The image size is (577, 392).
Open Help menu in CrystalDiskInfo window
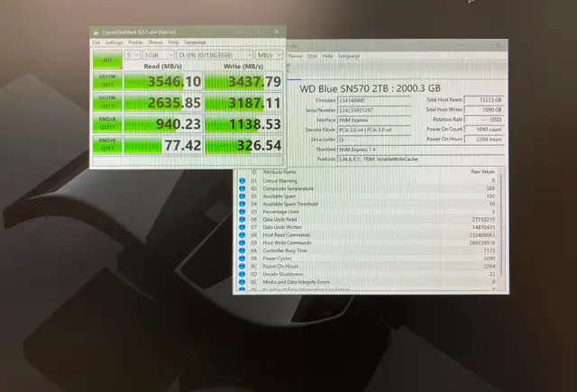[327, 56]
